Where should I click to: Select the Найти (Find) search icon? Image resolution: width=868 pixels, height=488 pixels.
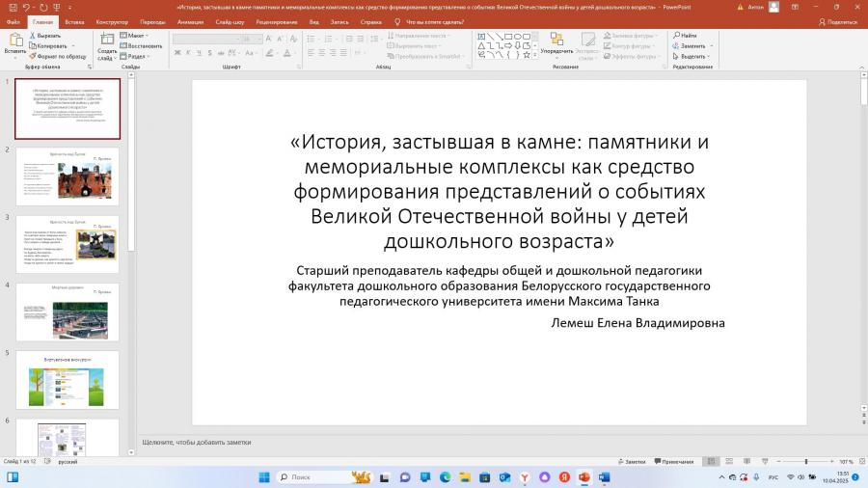click(x=685, y=36)
